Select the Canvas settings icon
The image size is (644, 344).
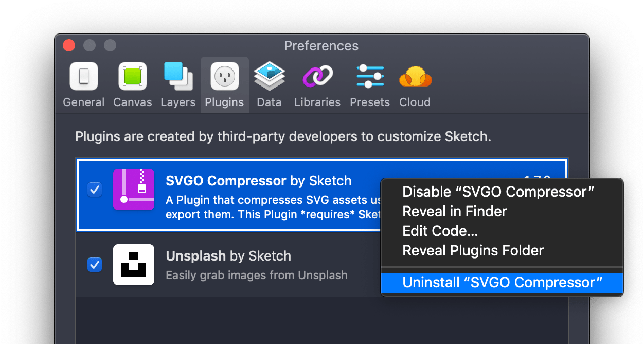point(132,76)
